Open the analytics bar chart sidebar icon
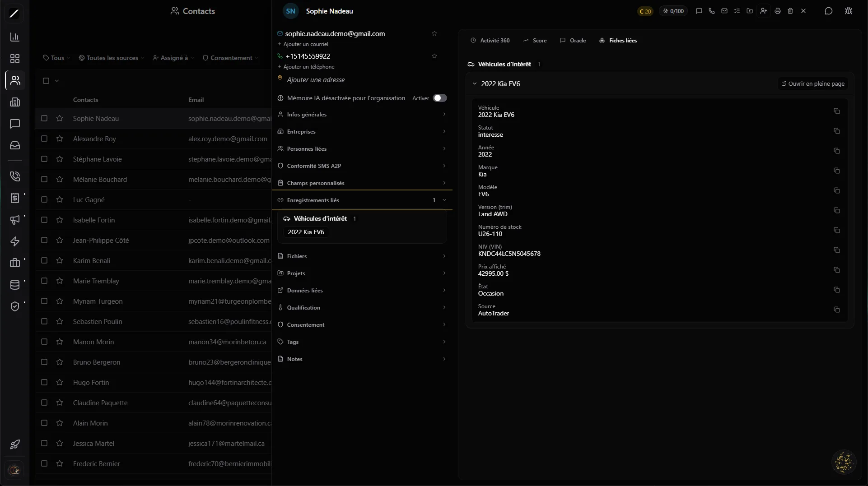868x486 pixels. tap(15, 37)
